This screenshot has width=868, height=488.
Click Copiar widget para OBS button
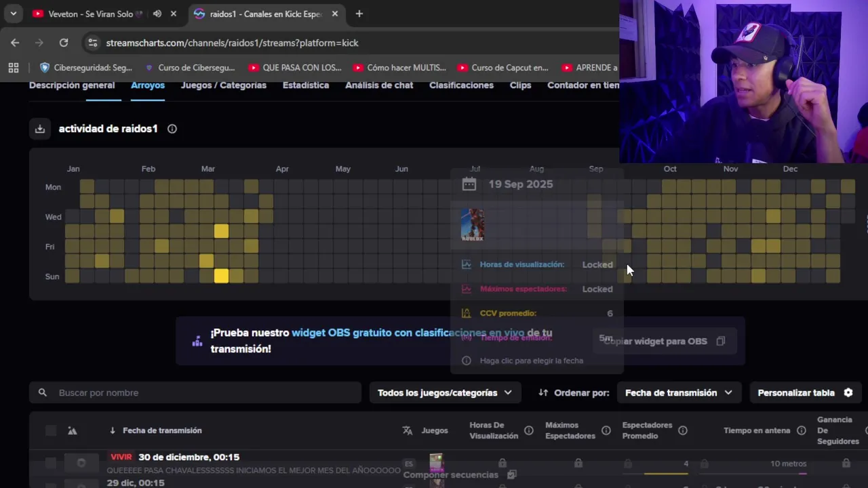coord(665,341)
